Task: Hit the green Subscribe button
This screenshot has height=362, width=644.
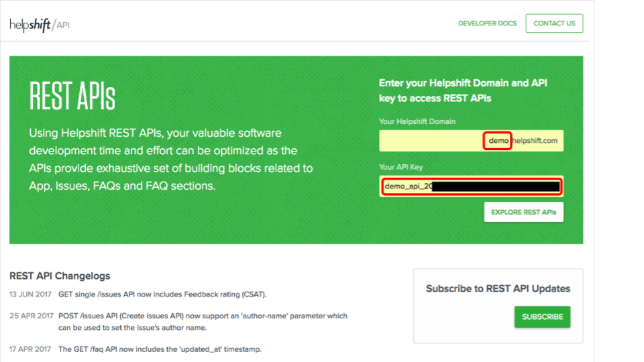Action: coord(542,317)
